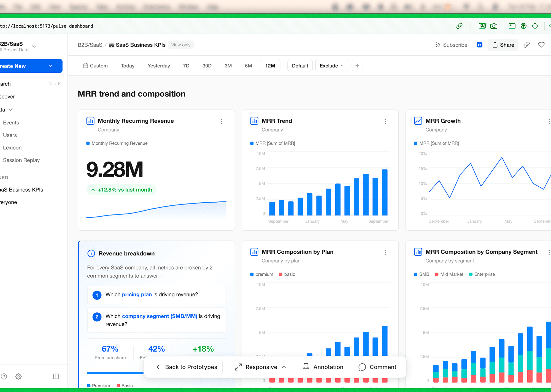Switch to the 6M date range
This screenshot has height=392, width=551.
point(248,66)
